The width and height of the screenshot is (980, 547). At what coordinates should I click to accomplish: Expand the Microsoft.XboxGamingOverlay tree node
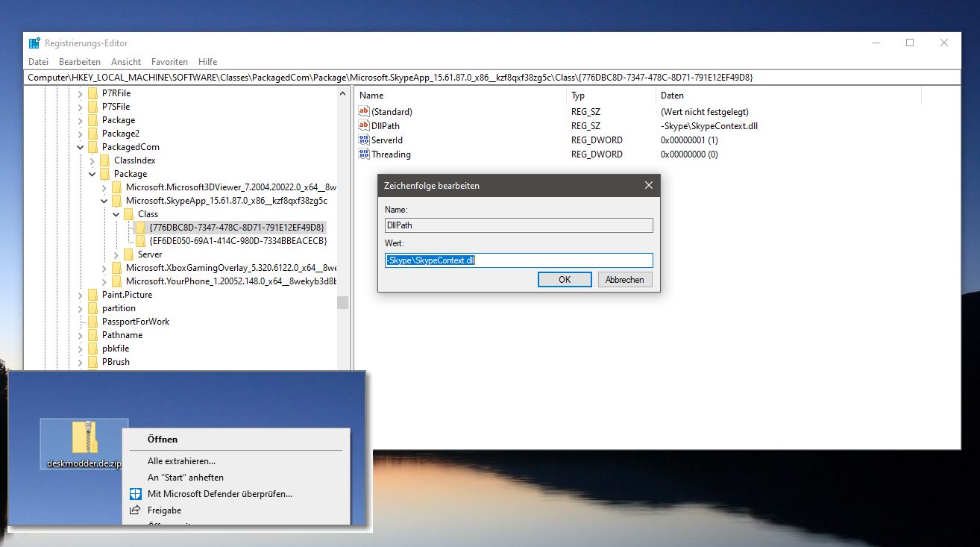104,268
